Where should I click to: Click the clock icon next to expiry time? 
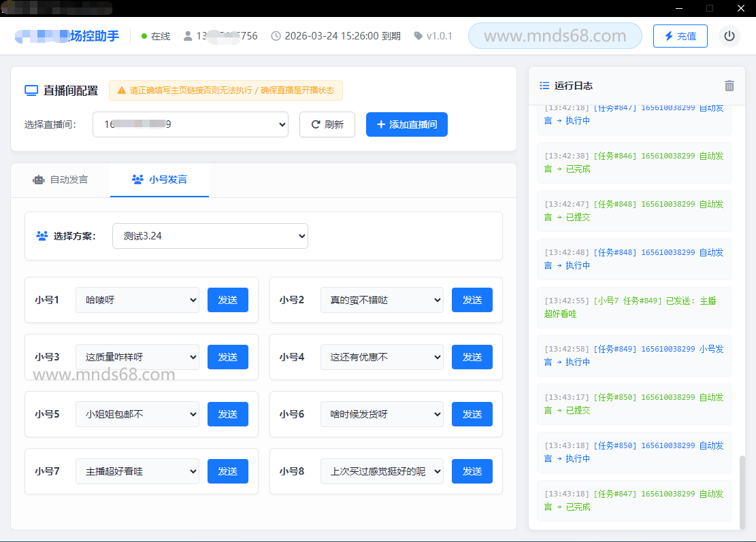[276, 36]
